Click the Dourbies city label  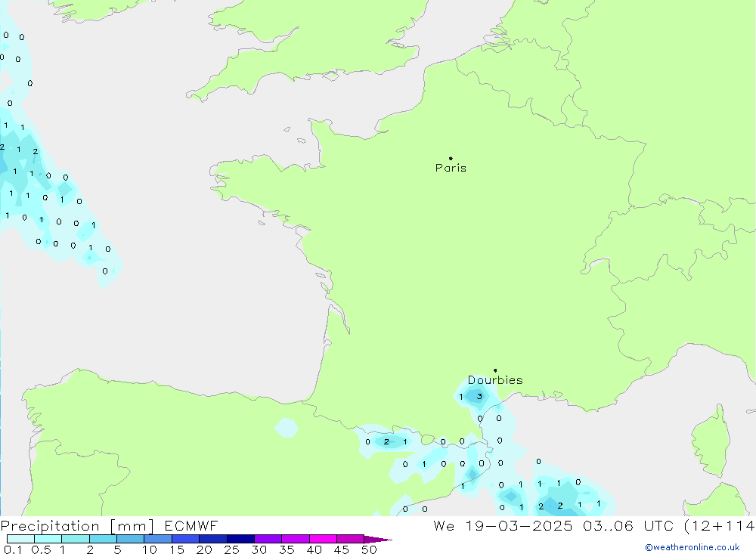pyautogui.click(x=495, y=380)
